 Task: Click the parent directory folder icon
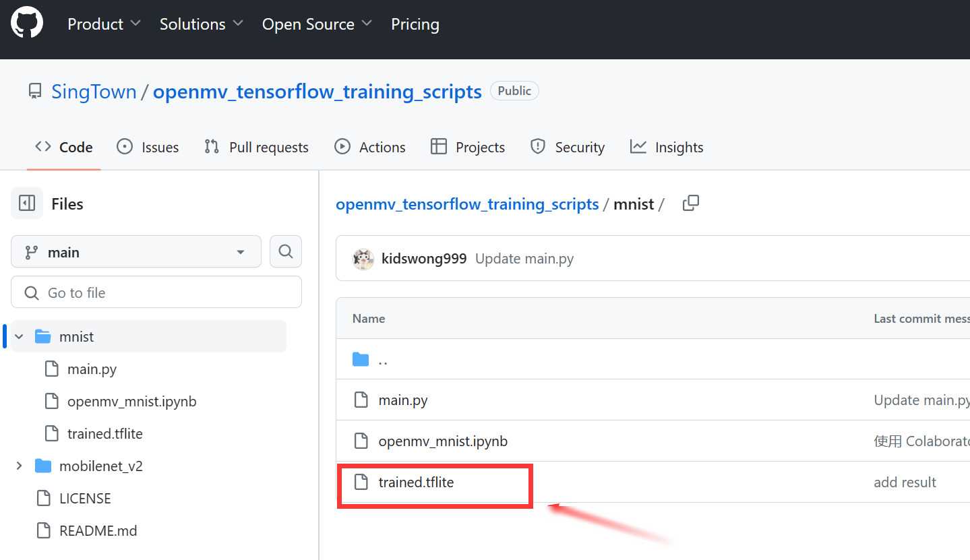[361, 359]
